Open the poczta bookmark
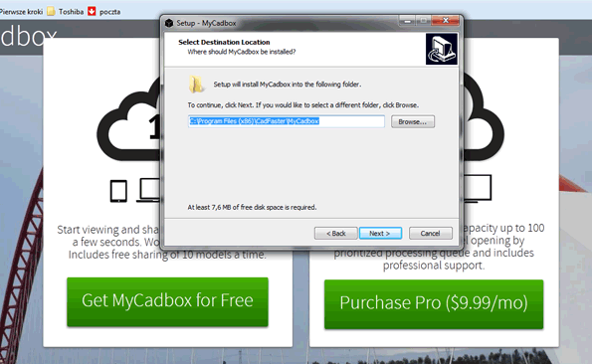The height and width of the screenshot is (364, 592). coord(104,12)
